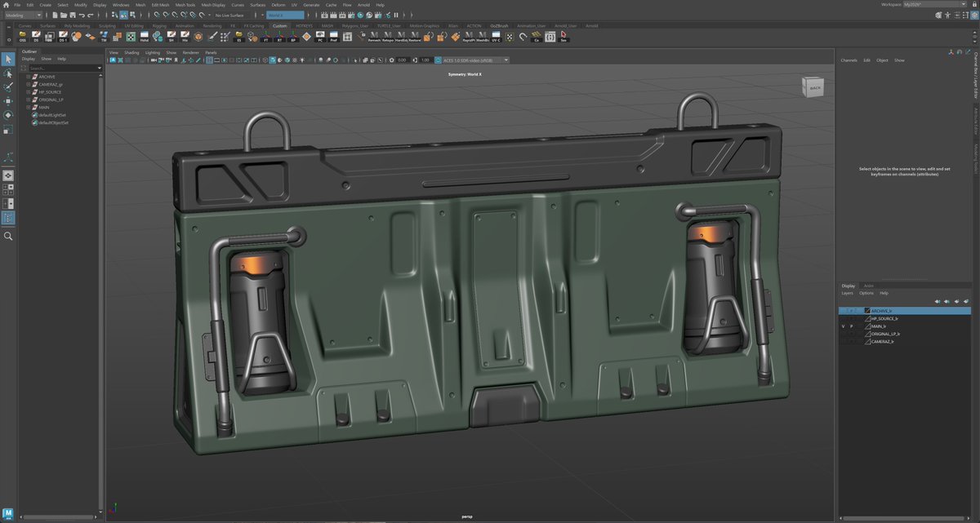Click the Undo arrow in status line
Screen dimensions: 980x523
click(x=82, y=15)
